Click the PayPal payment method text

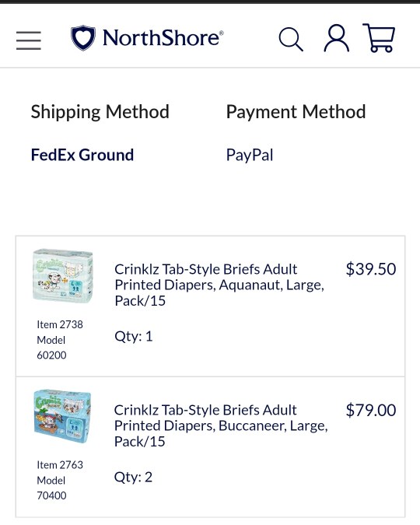(x=250, y=156)
